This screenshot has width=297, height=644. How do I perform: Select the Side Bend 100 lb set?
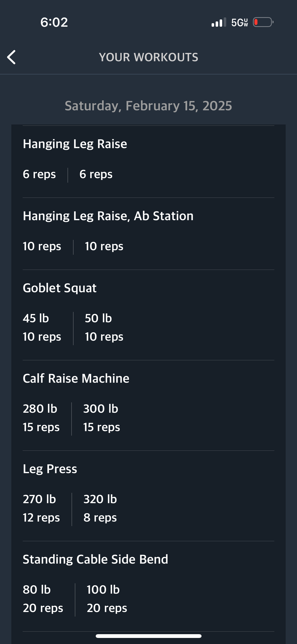tap(107, 599)
